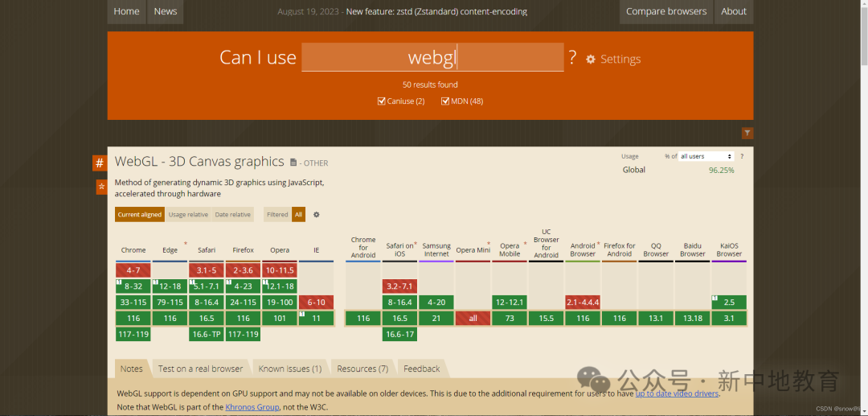
Task: Click the Opera Mini all cell
Action: click(473, 319)
